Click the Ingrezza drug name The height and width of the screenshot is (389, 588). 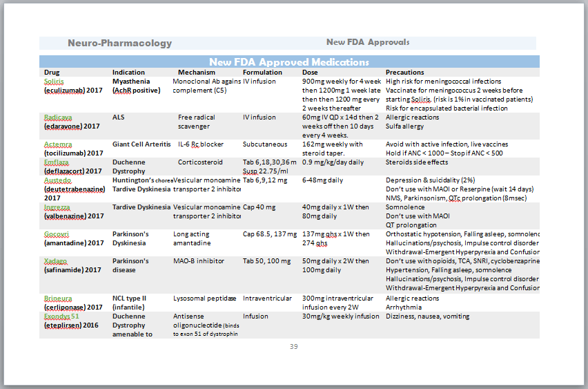(x=58, y=207)
